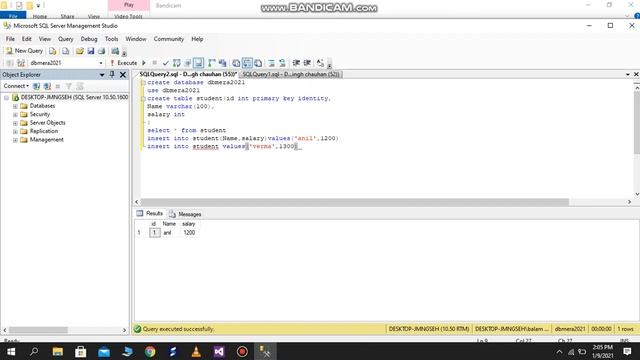Click the Database Engine Query icon
The width and height of the screenshot is (640, 360).
[x=53, y=51]
